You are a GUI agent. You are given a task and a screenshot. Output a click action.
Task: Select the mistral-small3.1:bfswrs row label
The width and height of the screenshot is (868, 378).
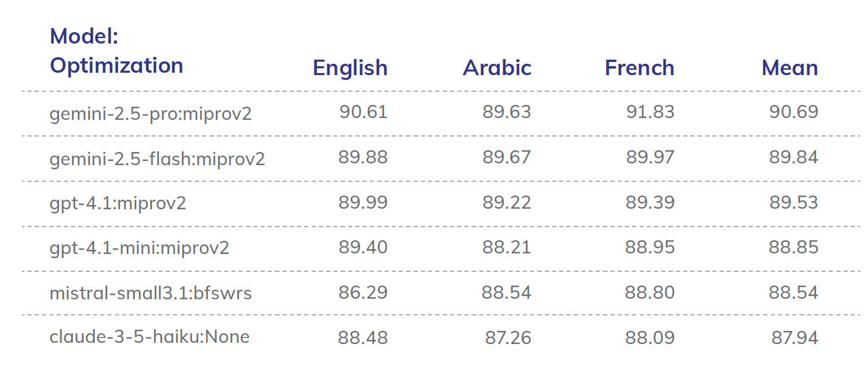[151, 293]
